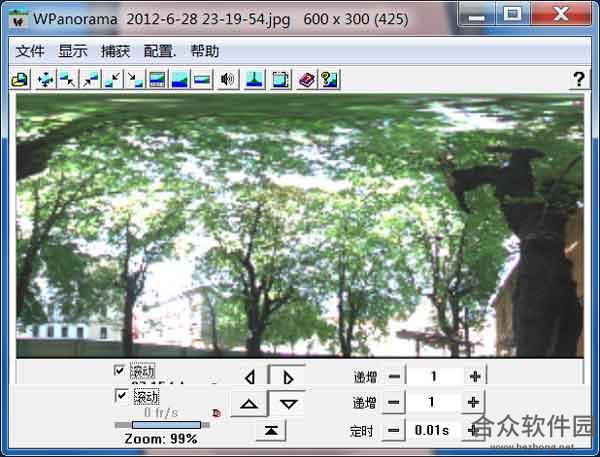
Task: Click the small red icon beside 0 fr/s
Action: click(217, 413)
